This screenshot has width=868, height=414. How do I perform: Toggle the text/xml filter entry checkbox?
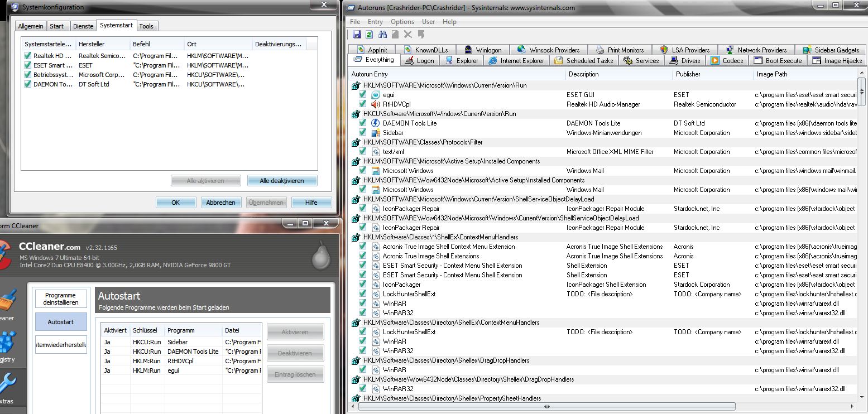pos(363,152)
